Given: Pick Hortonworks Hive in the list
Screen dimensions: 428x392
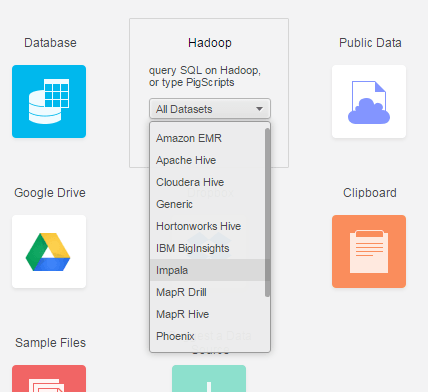Looking at the screenshot, I should (x=208, y=226).
